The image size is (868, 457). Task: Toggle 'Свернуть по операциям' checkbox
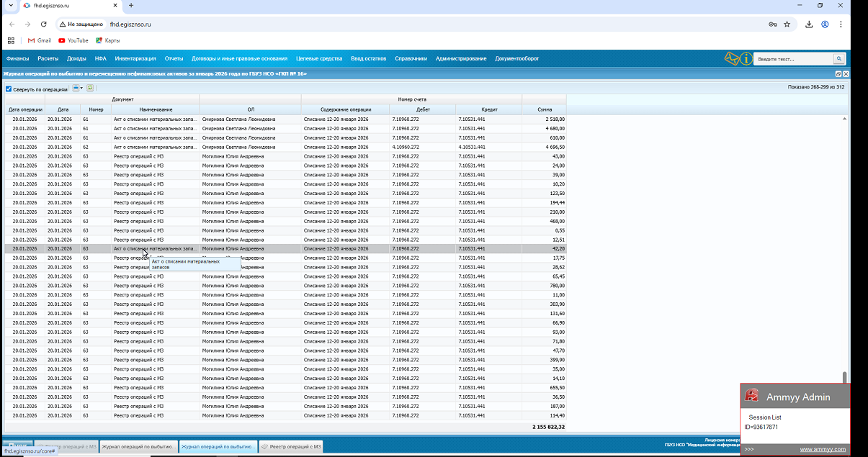point(9,89)
